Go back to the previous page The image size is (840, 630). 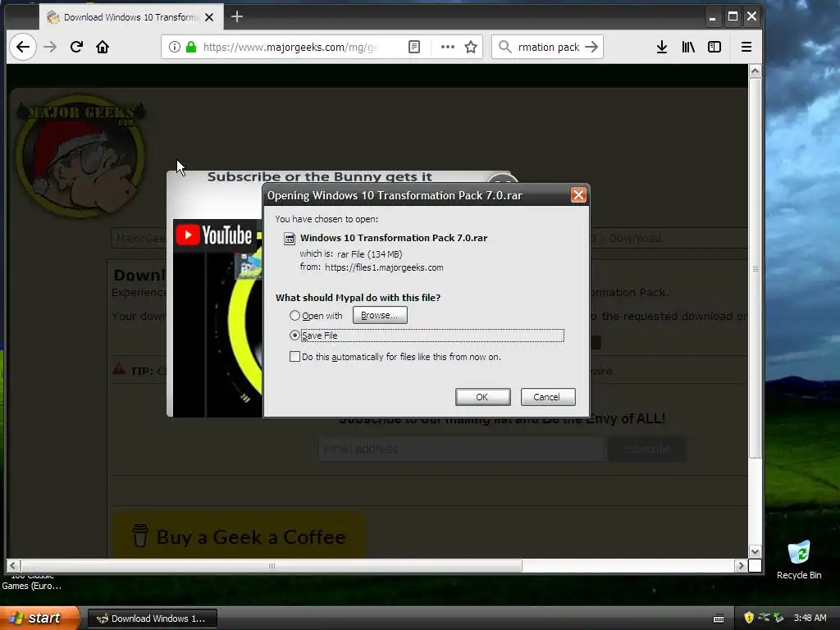[23, 47]
